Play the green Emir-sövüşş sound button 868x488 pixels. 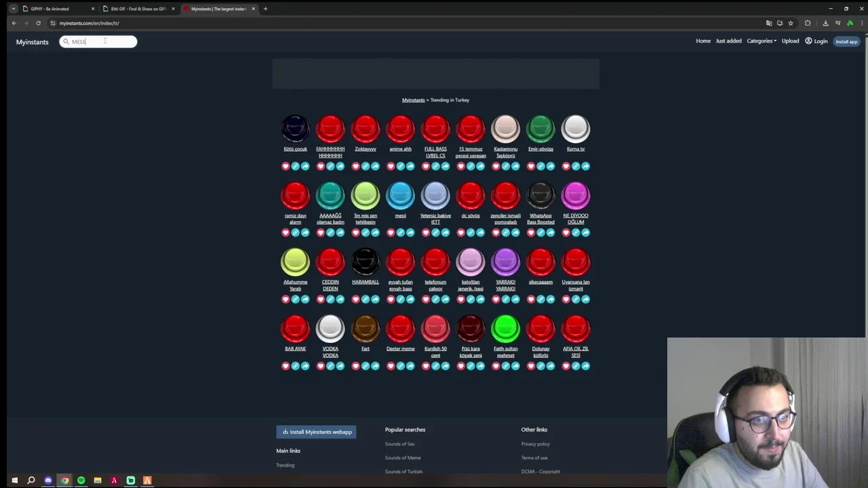pos(540,129)
